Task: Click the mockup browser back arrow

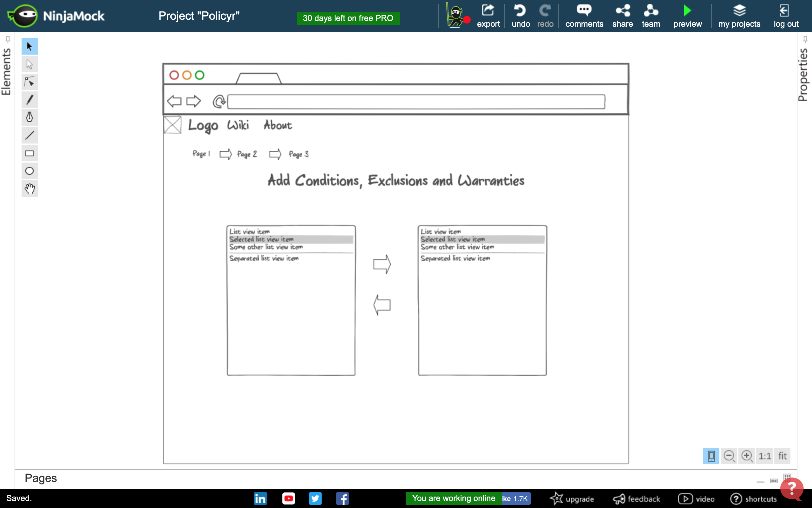Action: tap(174, 101)
